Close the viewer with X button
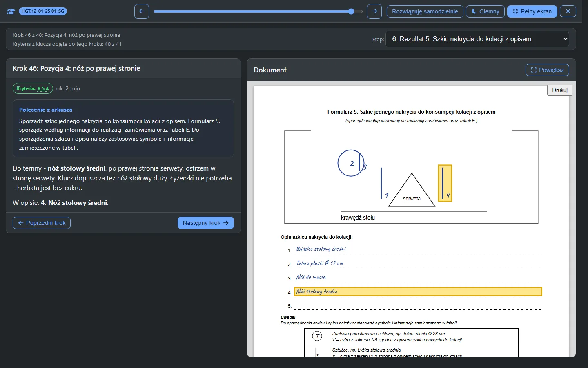This screenshot has width=588, height=368. point(568,11)
